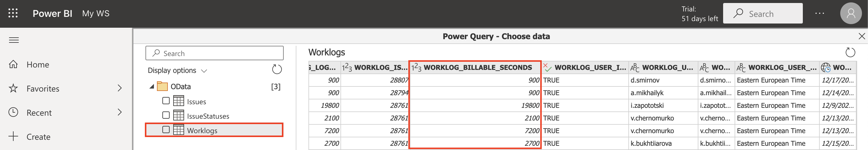The width and height of the screenshot is (868, 150).
Task: Select the Worklogs table row
Action: (214, 130)
